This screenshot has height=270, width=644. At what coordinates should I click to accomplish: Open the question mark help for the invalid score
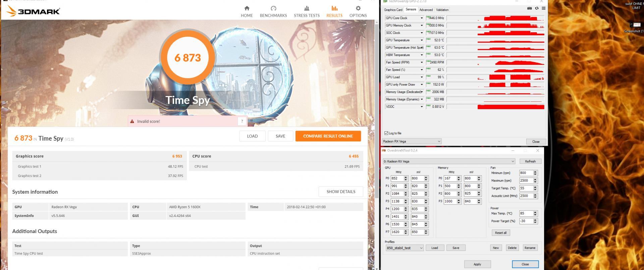click(242, 121)
